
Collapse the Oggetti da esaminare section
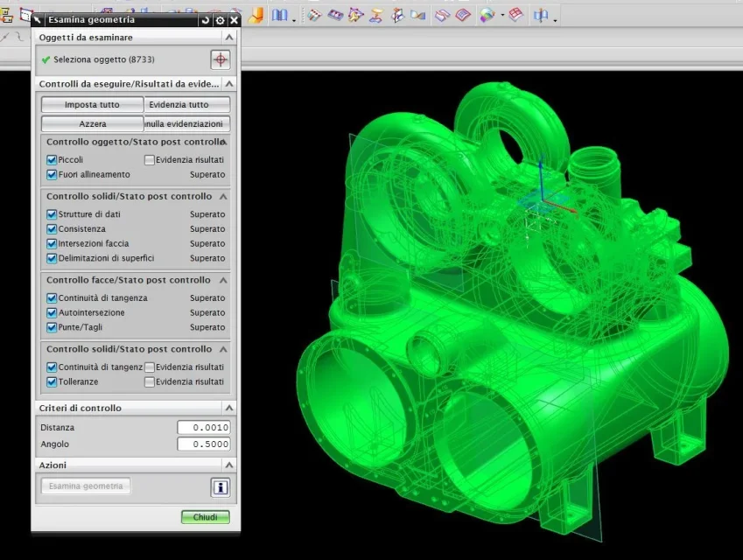(x=229, y=38)
